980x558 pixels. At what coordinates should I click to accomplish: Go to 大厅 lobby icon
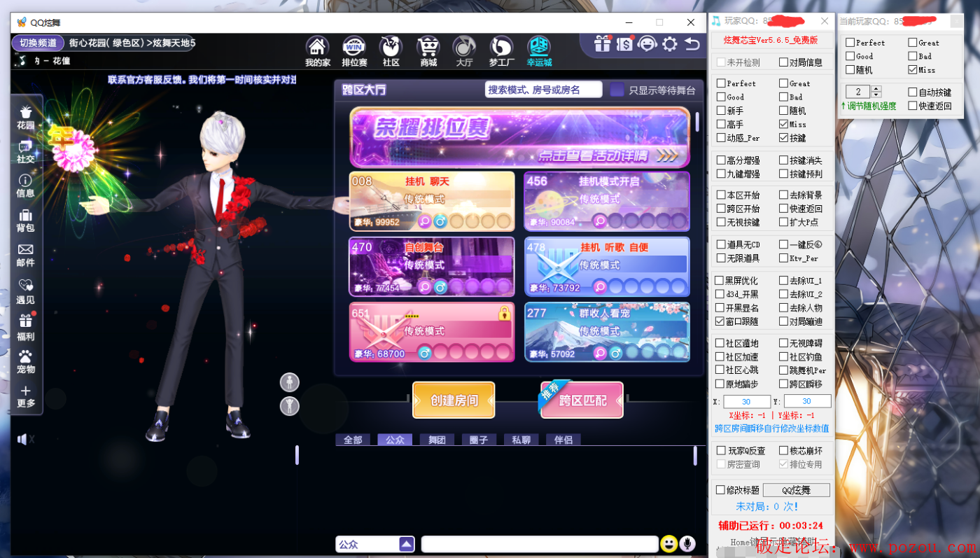pyautogui.click(x=464, y=51)
